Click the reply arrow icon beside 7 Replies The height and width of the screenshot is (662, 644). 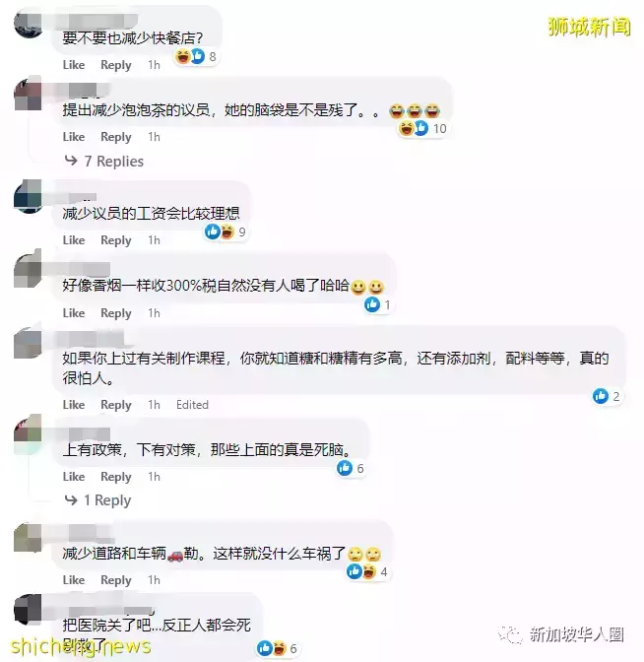point(71,161)
